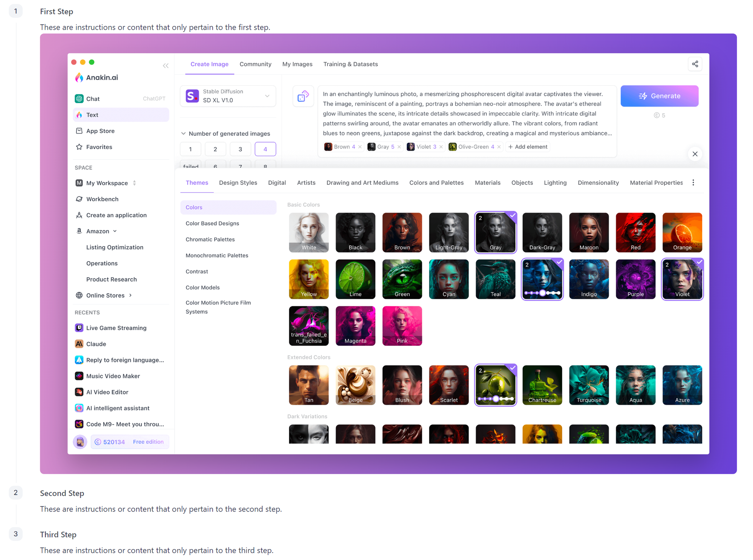This screenshot has height=560, width=753.
Task: Open Code M9 recent app
Action: point(120,424)
